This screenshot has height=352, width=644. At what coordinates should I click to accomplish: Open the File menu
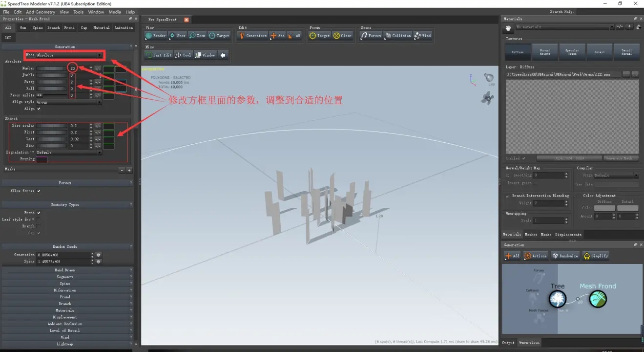6,12
